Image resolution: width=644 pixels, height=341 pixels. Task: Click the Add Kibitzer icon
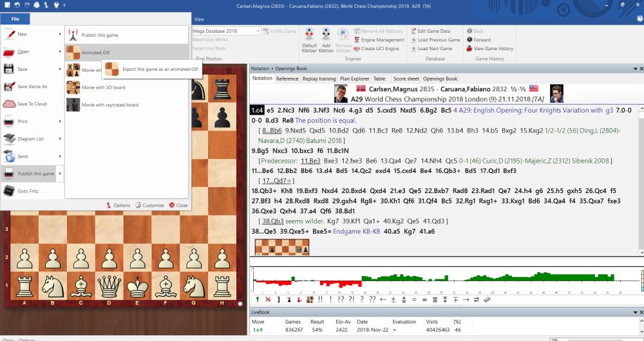(x=327, y=35)
